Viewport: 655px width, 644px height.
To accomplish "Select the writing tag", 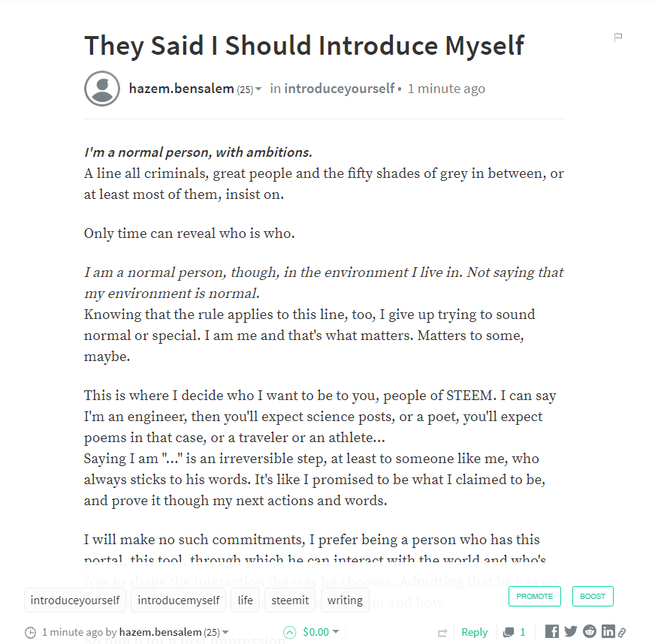I will 345,600.
